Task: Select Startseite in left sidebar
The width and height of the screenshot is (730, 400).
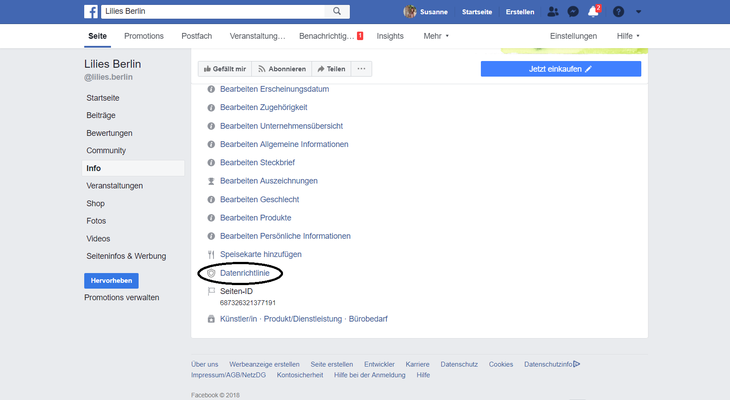Action: 103,98
